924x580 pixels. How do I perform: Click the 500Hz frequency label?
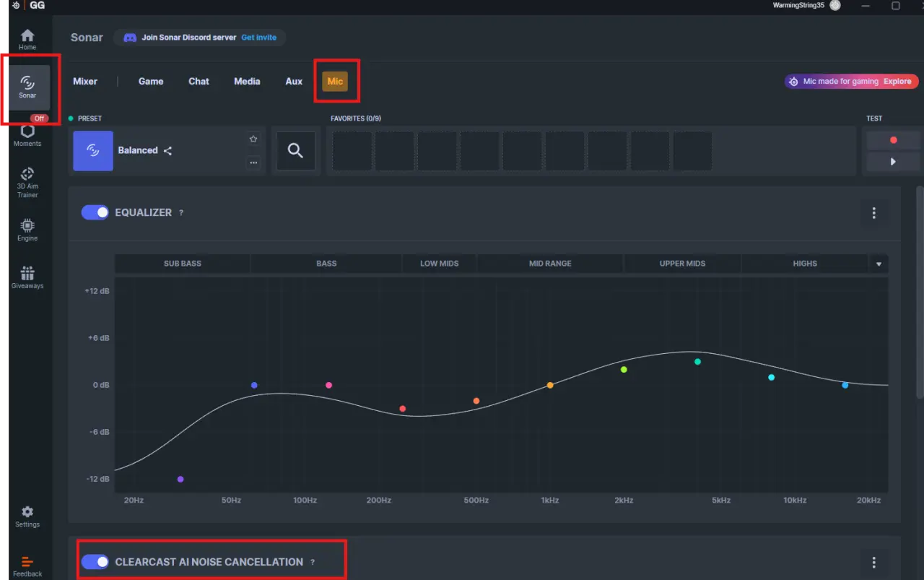476,500
